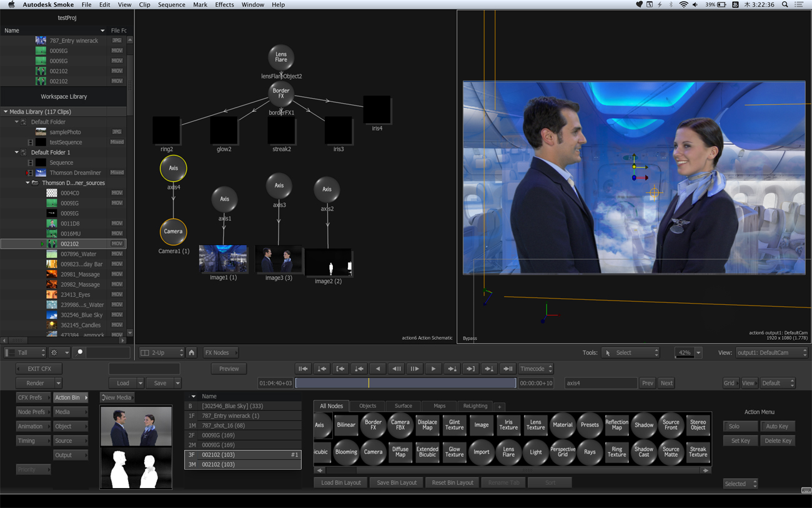Toggle Bypass in the viewport
Viewport: 812px width, 508px height.
(470, 338)
